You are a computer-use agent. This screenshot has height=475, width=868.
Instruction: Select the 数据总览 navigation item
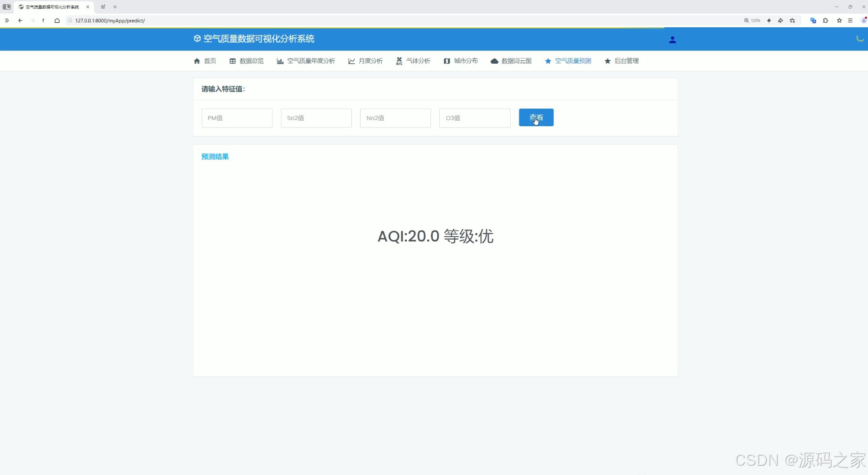pyautogui.click(x=251, y=61)
